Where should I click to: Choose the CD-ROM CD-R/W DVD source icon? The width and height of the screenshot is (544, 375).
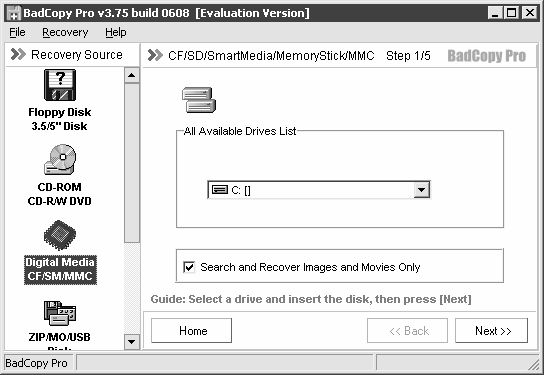click(x=60, y=159)
